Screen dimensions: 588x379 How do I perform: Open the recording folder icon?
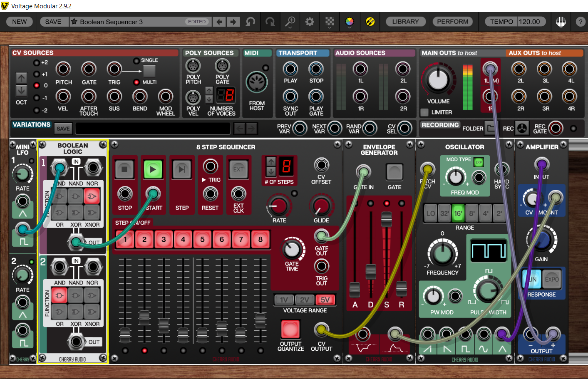pyautogui.click(x=491, y=128)
